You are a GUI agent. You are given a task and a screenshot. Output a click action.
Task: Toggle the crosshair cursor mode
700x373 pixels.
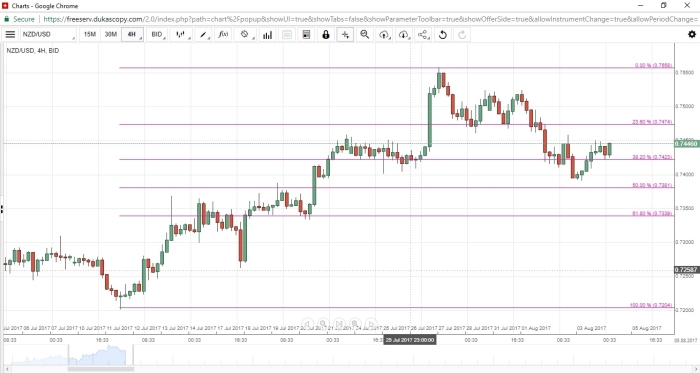pos(345,34)
